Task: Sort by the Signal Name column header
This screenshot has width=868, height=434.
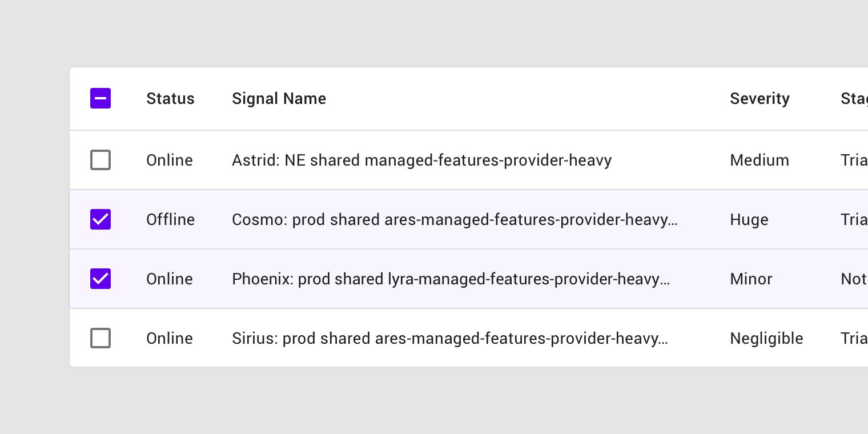Action: pos(279,99)
